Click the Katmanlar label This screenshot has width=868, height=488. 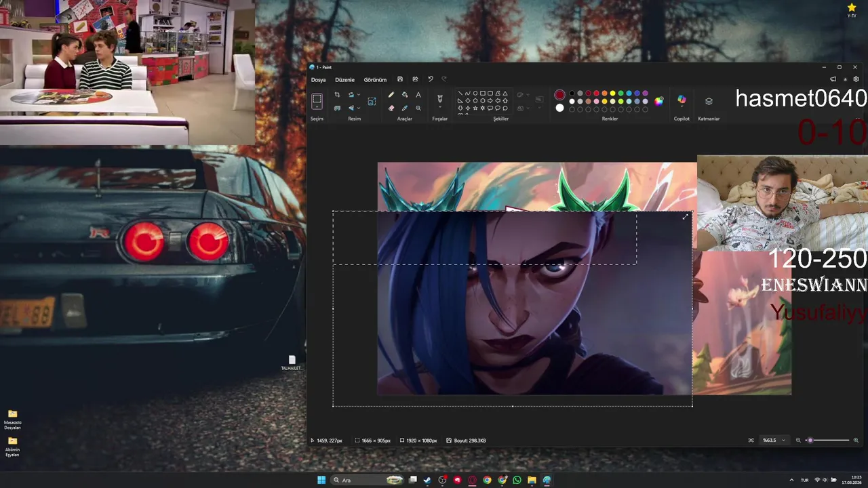(709, 119)
